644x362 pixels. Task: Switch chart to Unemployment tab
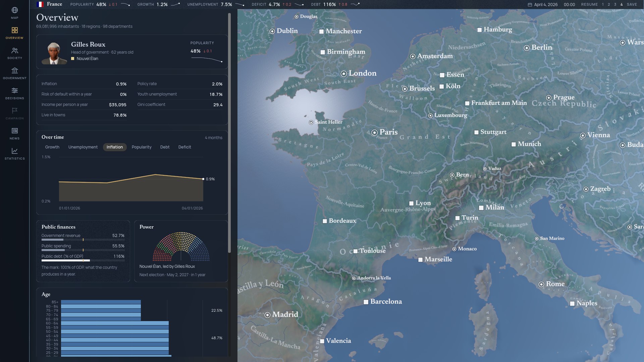click(83, 147)
